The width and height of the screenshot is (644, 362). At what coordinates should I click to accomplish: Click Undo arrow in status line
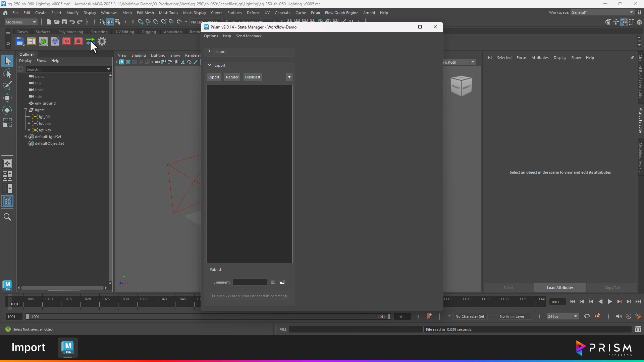(x=72, y=22)
